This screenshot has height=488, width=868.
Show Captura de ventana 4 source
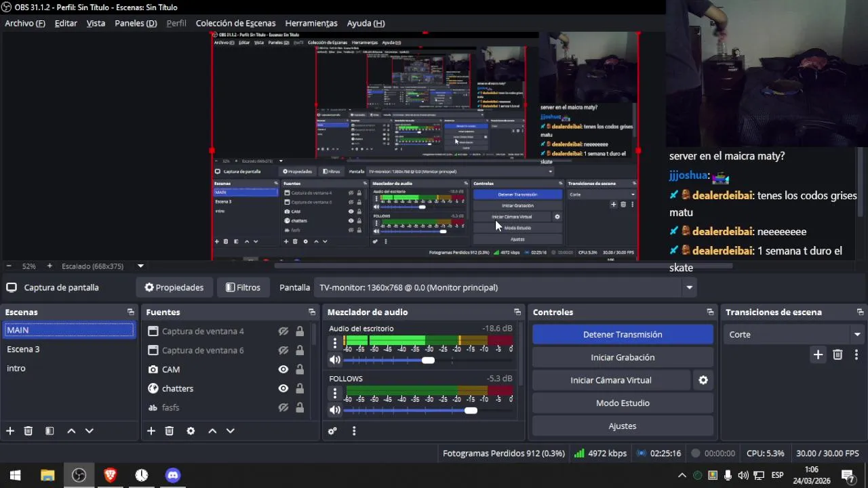tap(283, 331)
